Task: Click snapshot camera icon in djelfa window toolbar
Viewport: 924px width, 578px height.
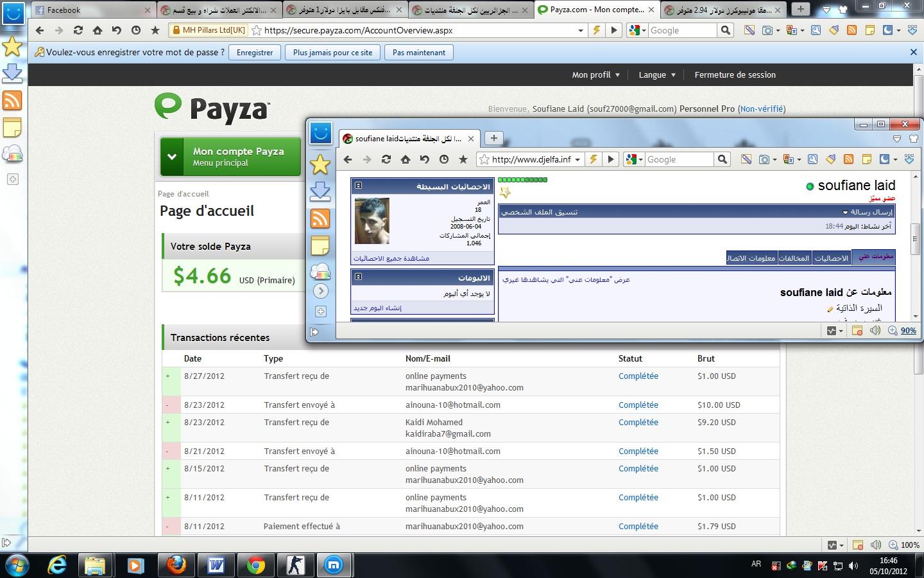Action: [764, 159]
